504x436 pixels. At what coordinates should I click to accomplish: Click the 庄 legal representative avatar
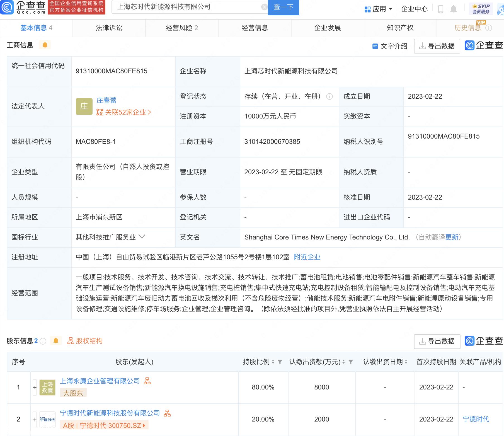tap(84, 106)
